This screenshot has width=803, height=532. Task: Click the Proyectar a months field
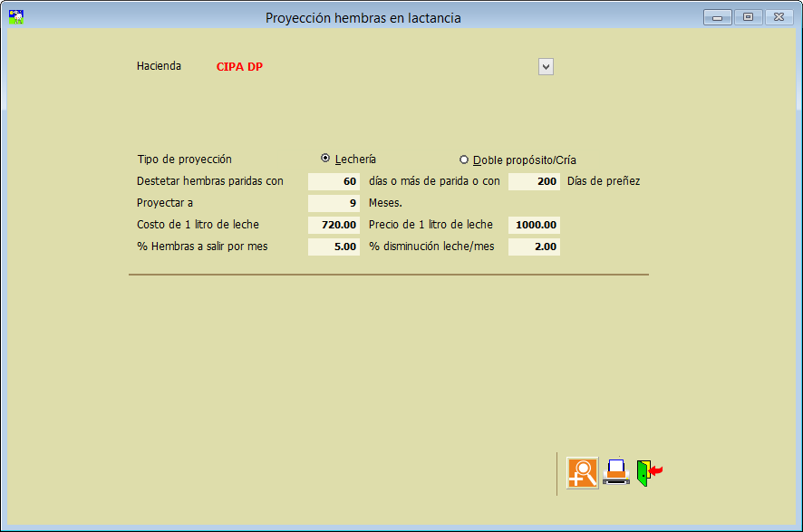[334, 203]
